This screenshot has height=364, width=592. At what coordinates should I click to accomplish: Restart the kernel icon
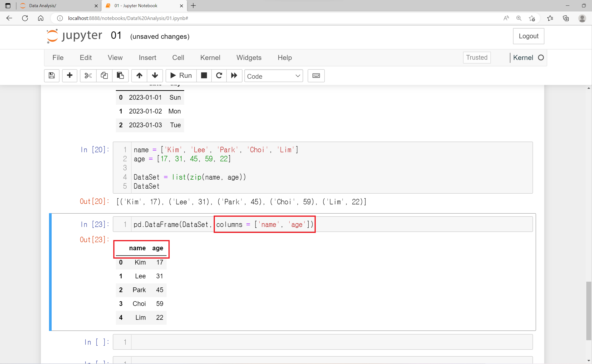click(x=219, y=76)
